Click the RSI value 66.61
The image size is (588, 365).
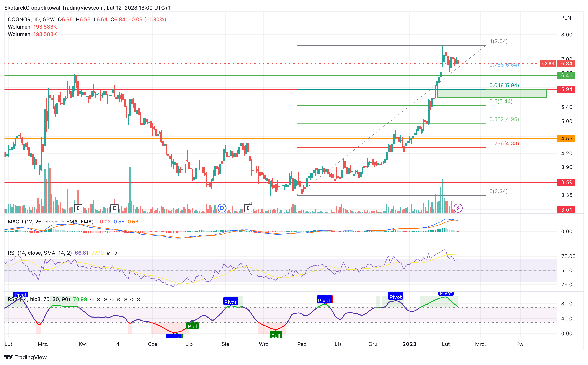click(x=82, y=253)
